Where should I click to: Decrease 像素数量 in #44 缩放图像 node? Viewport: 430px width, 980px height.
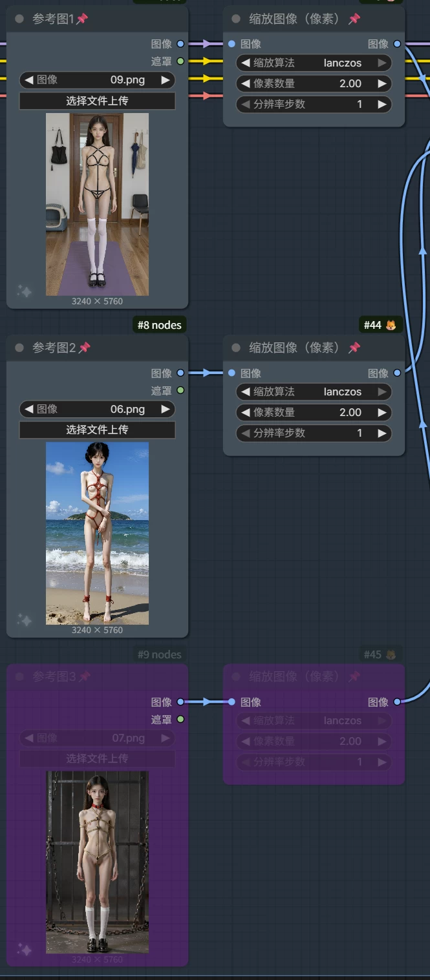(246, 412)
